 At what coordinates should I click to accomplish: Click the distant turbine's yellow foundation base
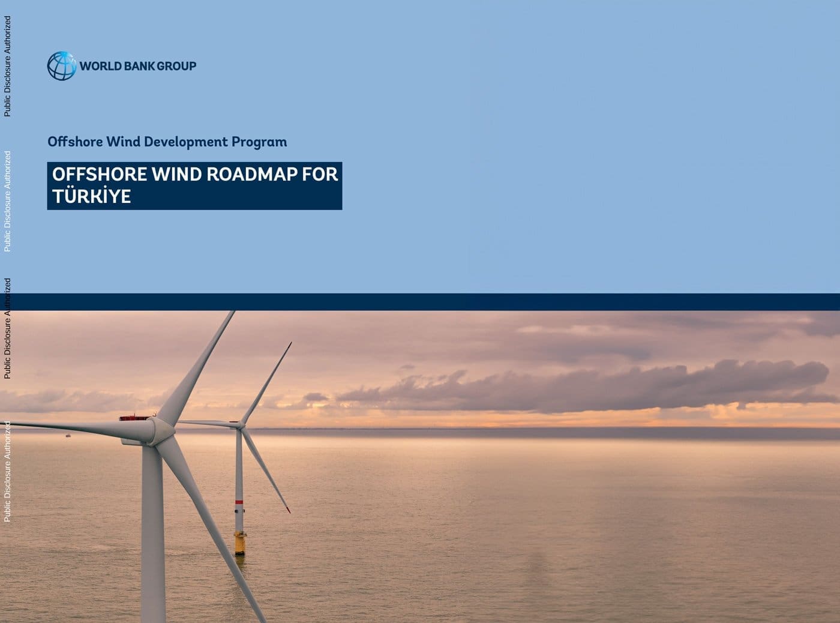click(x=241, y=543)
